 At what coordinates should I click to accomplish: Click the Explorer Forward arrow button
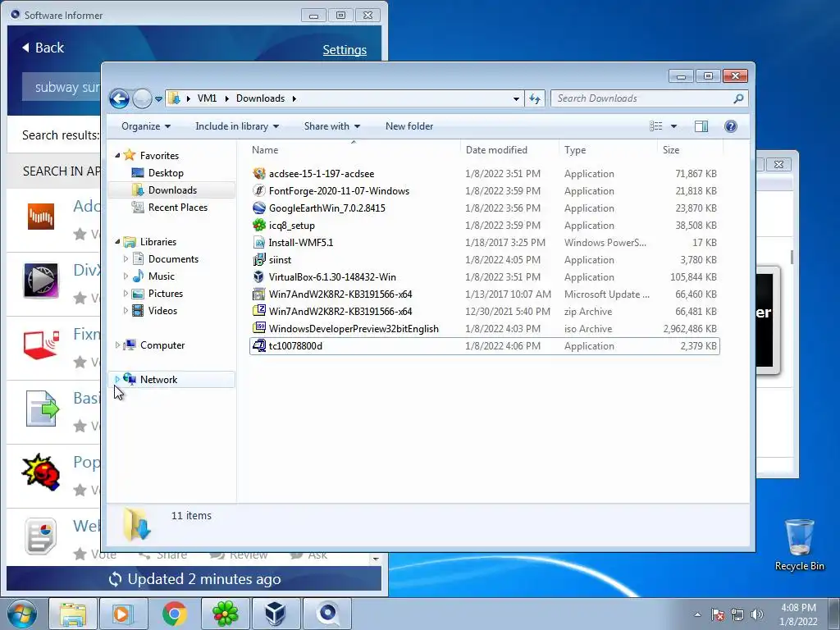(x=142, y=98)
